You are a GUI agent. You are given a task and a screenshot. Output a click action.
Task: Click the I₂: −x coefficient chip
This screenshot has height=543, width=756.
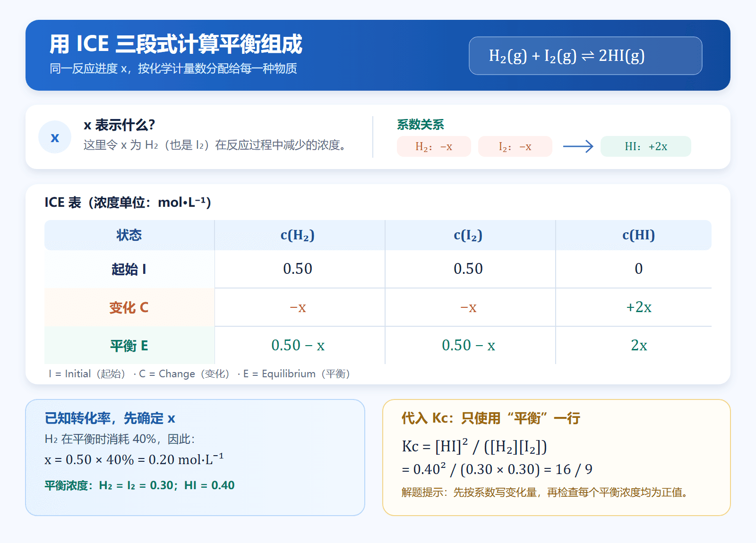click(515, 146)
